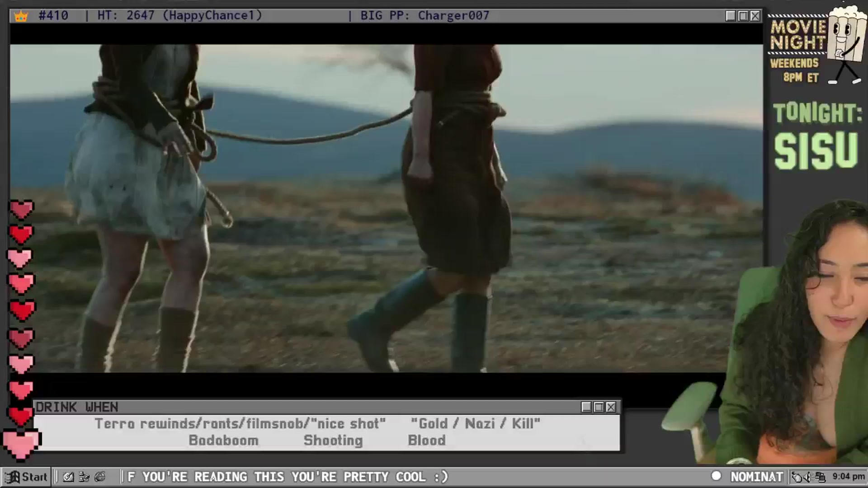Click the network computers icon in the system tray

(x=821, y=477)
